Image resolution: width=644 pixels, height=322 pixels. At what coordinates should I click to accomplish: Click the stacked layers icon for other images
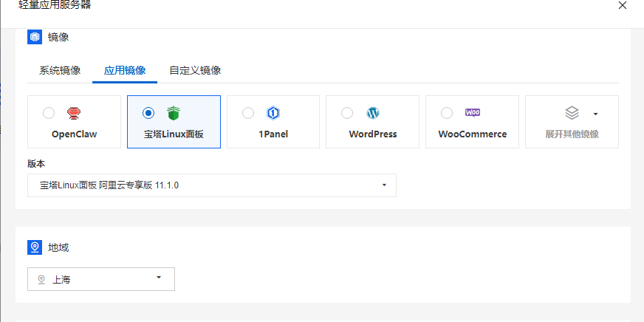pos(572,113)
